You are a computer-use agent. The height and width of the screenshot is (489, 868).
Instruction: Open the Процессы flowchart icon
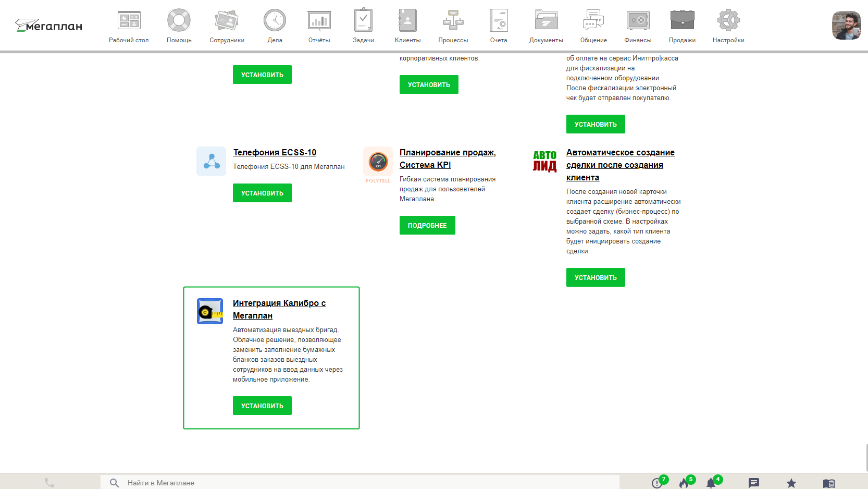[453, 20]
